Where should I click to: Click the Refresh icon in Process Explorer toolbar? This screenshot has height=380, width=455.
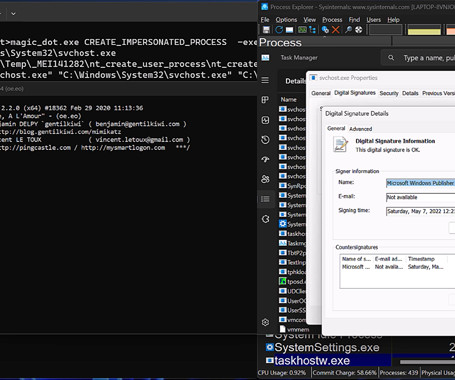[x=279, y=30]
